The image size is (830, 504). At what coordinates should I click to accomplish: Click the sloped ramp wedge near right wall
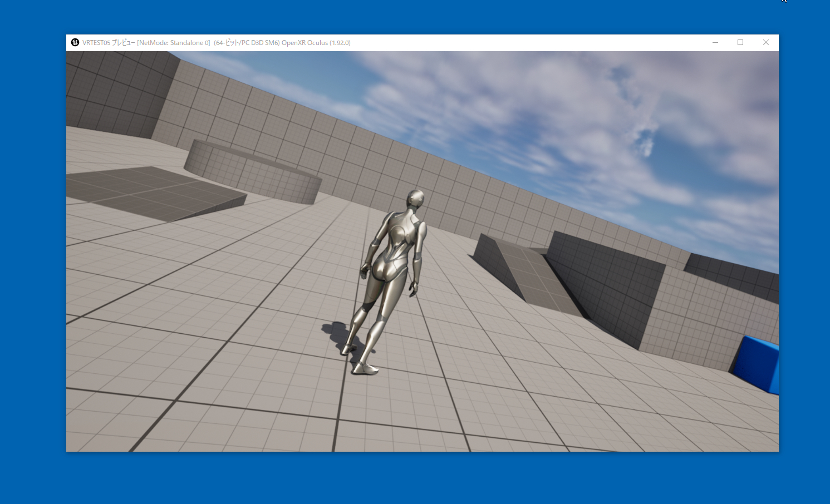click(523, 273)
